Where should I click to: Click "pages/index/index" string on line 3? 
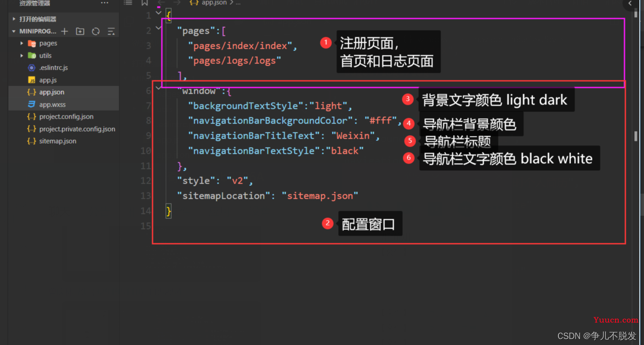click(240, 46)
